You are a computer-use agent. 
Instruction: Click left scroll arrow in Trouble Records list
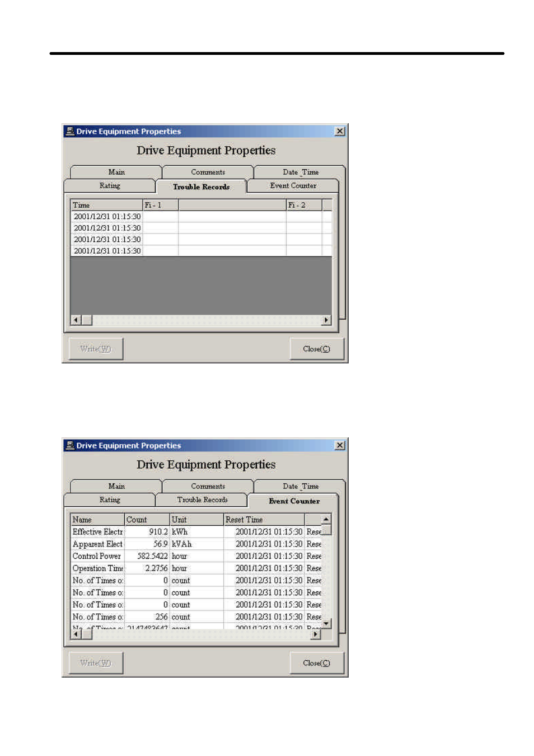click(x=77, y=320)
